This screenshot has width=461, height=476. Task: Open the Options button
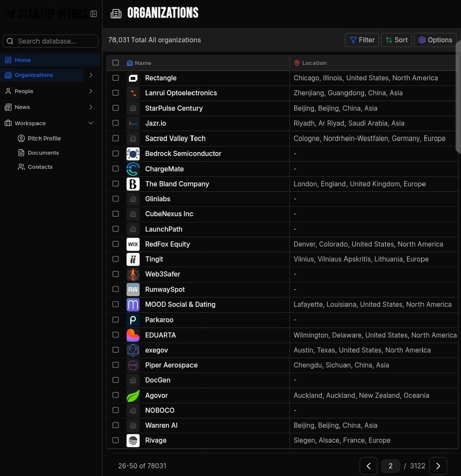point(435,40)
